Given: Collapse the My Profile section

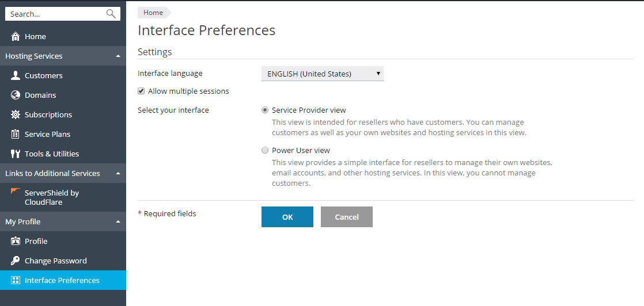Looking at the screenshot, I should click(x=118, y=221).
